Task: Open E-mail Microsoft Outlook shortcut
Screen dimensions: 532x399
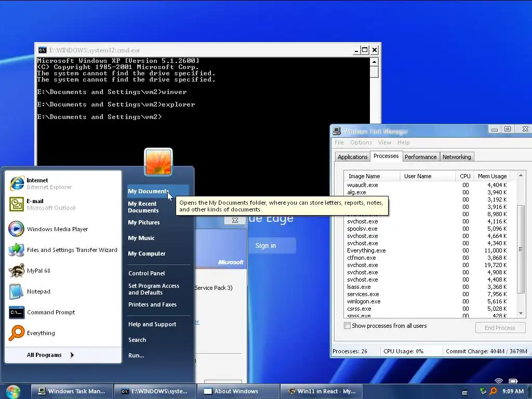Action: coord(63,204)
